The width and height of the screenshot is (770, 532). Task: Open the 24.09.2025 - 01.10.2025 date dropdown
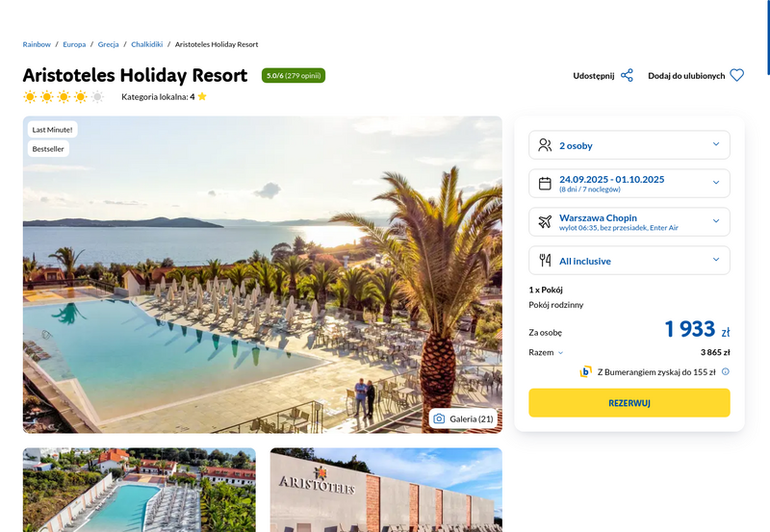coord(629,184)
